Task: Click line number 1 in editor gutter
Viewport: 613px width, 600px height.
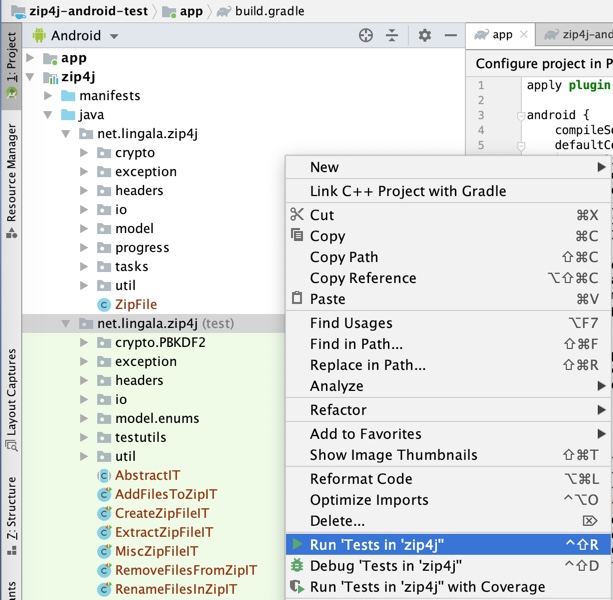Action: pos(481,85)
